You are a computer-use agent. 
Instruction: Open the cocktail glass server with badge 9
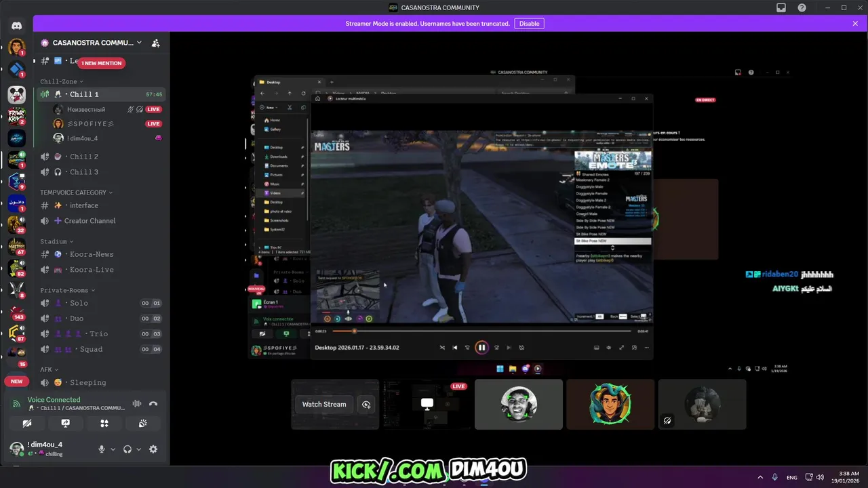click(x=16, y=181)
